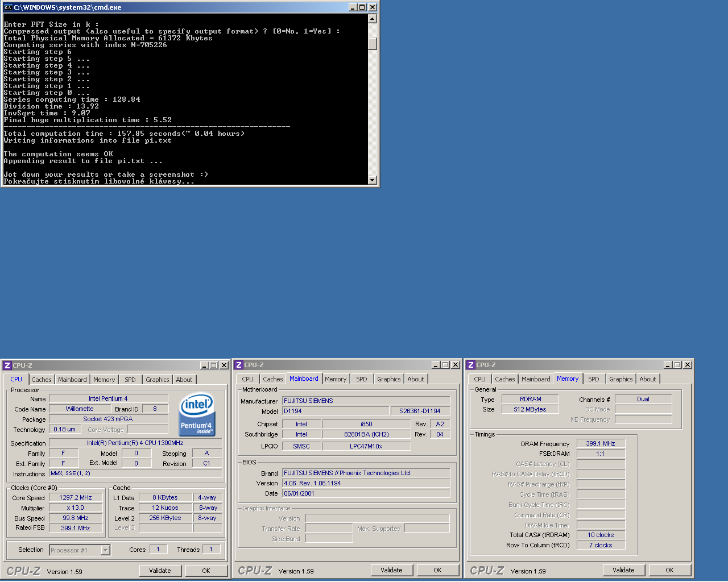Click the LPCIO value LPC47M10x
The height and width of the screenshot is (582, 728).
click(x=366, y=446)
